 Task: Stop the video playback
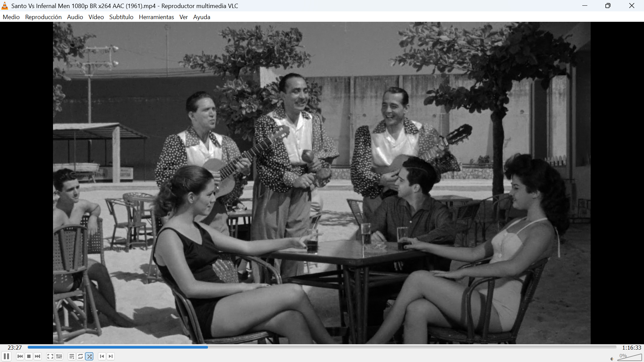[29, 356]
